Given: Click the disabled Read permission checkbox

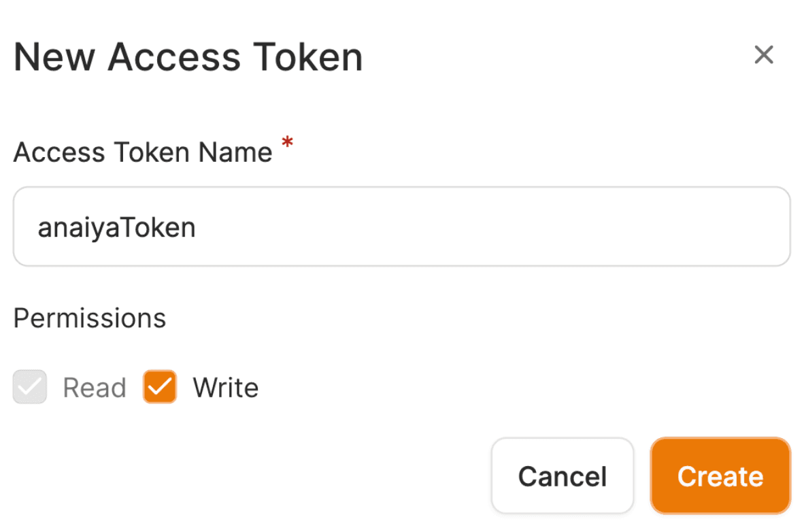Looking at the screenshot, I should pos(30,387).
